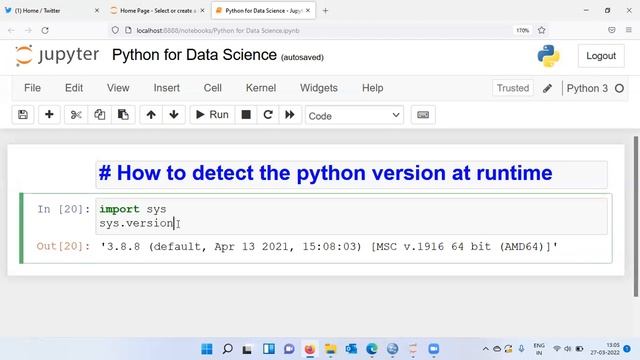Open the Windows Start menu
The height and width of the screenshot is (360, 640).
[x=207, y=349]
